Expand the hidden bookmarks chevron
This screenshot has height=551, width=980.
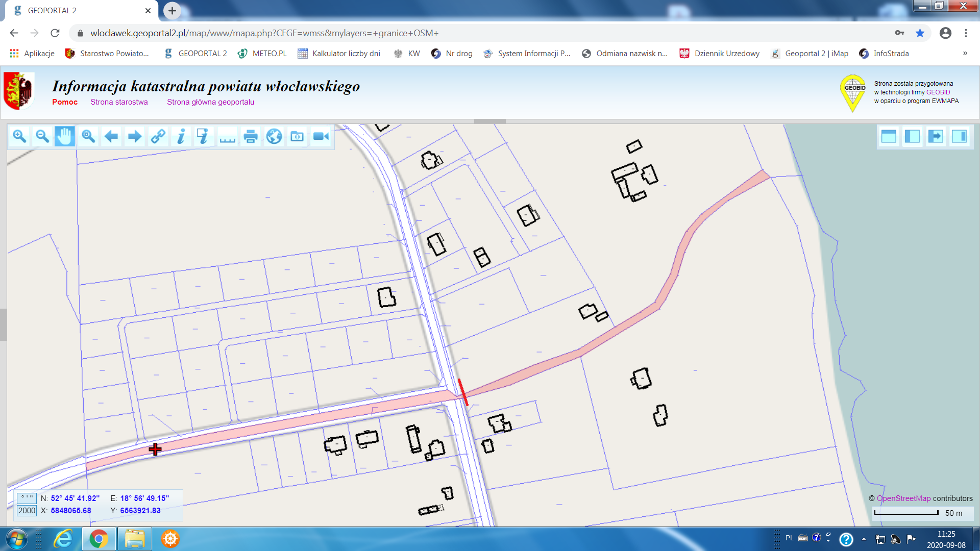coord(965,53)
